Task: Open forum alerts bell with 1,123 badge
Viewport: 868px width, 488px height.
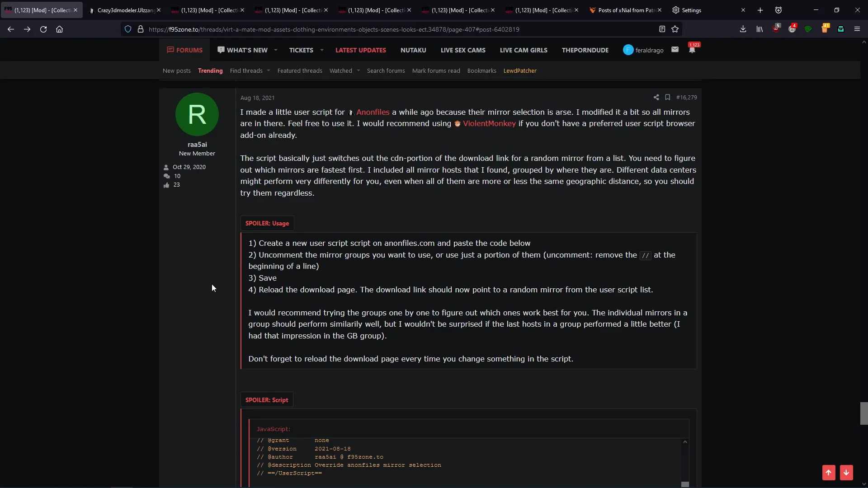Action: point(692,49)
